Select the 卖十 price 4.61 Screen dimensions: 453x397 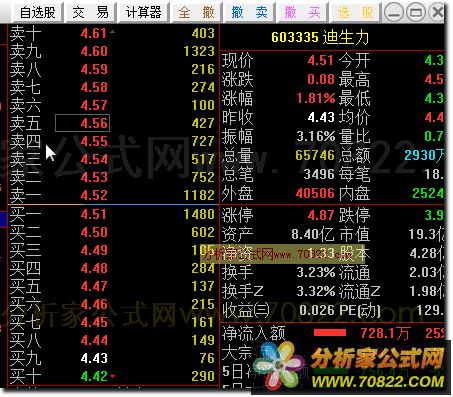[x=94, y=33]
